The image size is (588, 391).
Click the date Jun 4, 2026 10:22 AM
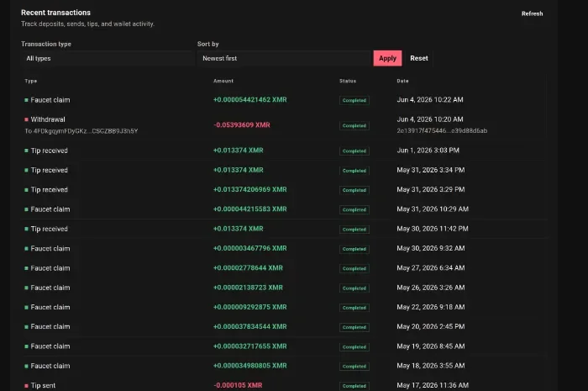click(x=430, y=100)
